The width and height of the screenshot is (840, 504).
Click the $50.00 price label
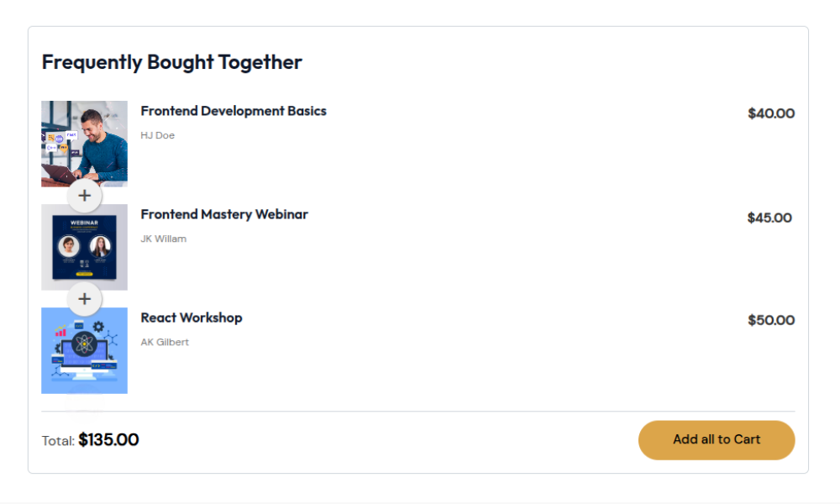771,320
